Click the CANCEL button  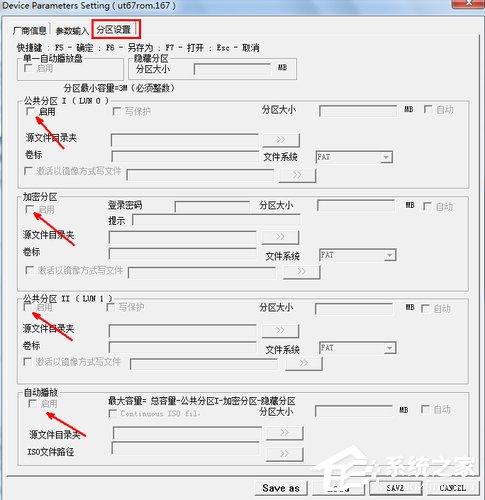tap(452, 488)
